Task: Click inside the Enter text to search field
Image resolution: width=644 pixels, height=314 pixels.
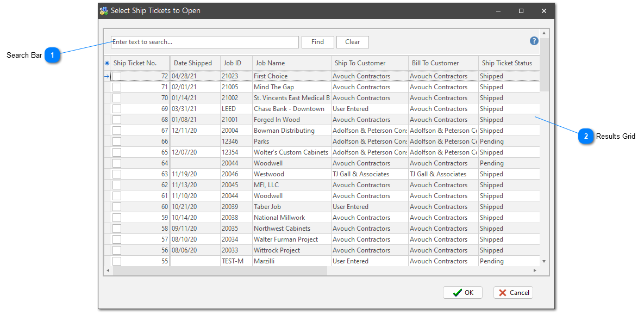Action: [204, 41]
